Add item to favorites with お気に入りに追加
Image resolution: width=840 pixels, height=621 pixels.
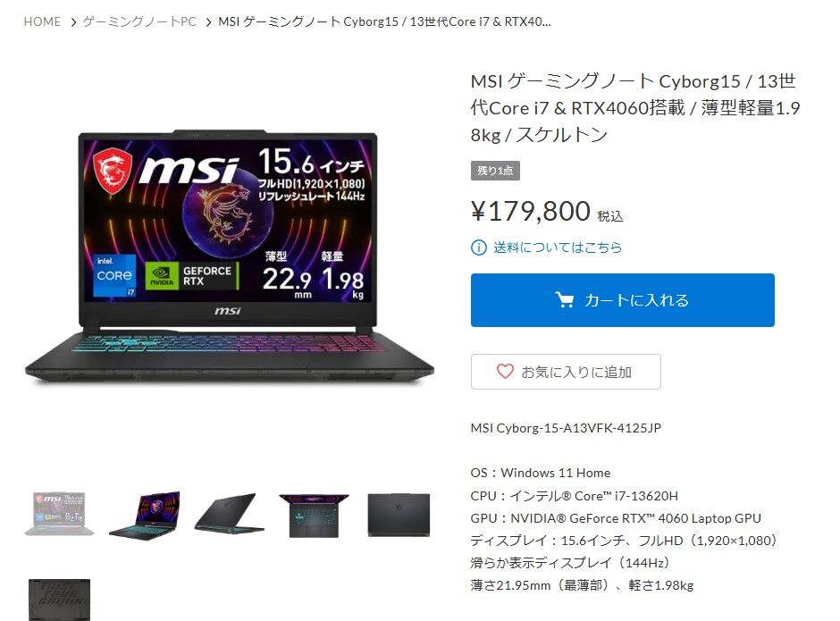tap(566, 372)
